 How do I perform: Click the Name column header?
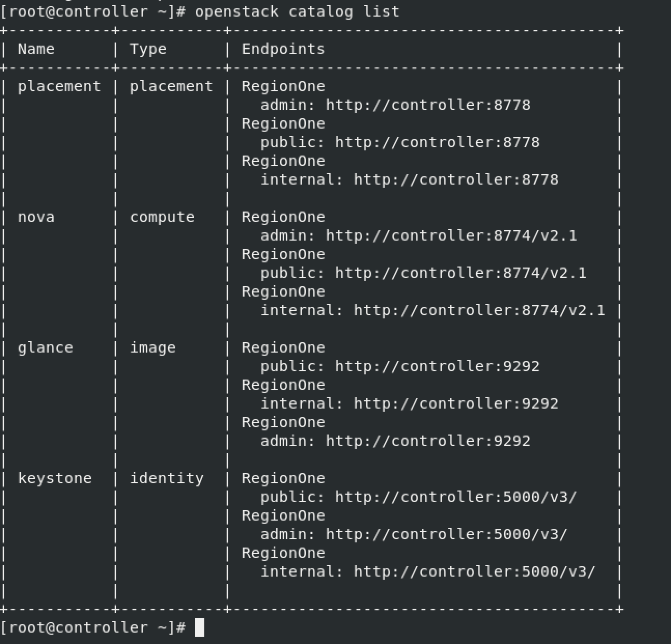(36, 49)
